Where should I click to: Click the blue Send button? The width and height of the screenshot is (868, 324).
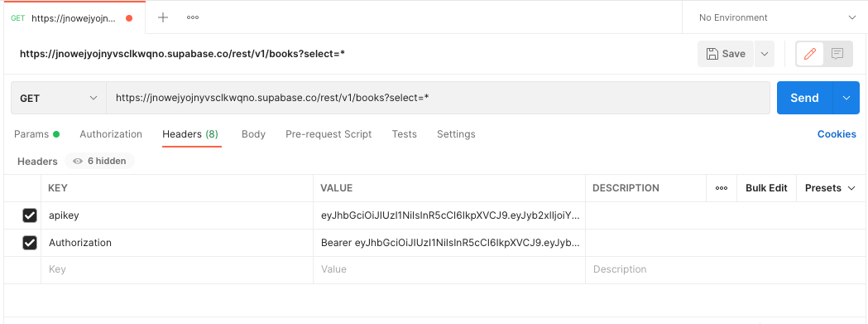[x=805, y=99]
